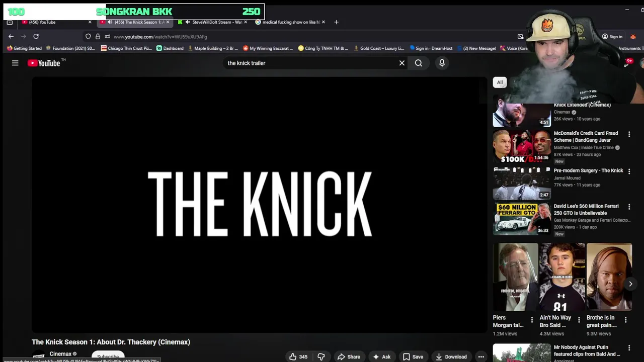Viewport: 644px width, 362px height.
Task: Save the video to a playlist
Action: pos(413,356)
